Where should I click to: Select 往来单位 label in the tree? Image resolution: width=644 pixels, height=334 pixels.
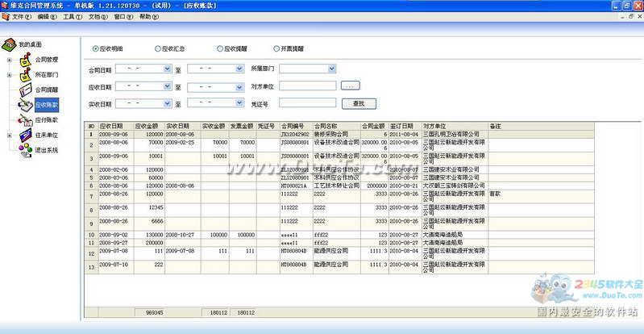point(47,135)
